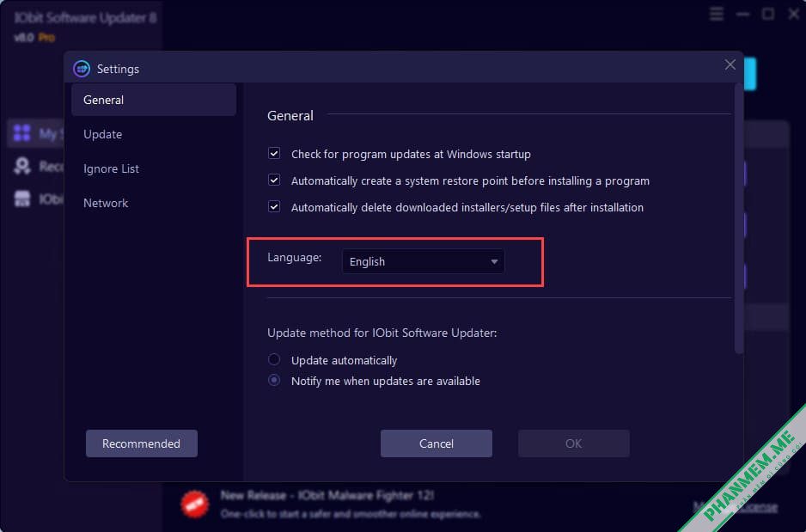Screen dimensions: 806x532
Task: Select the Update automatically radio option
Action: point(274,359)
